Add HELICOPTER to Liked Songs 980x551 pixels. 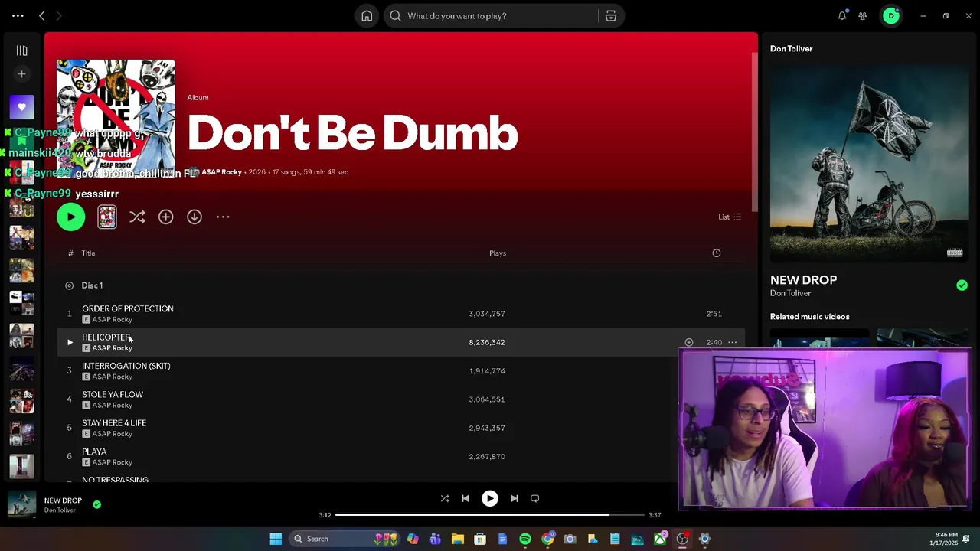[689, 342]
